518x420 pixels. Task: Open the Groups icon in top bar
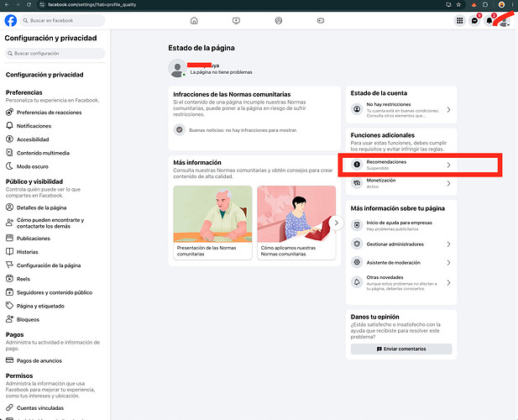tap(279, 21)
